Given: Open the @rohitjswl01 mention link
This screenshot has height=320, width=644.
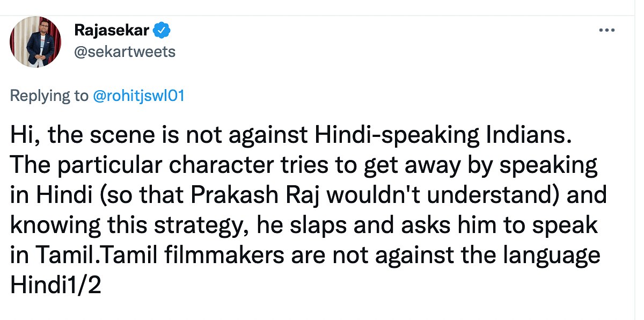Looking at the screenshot, I should [138, 96].
